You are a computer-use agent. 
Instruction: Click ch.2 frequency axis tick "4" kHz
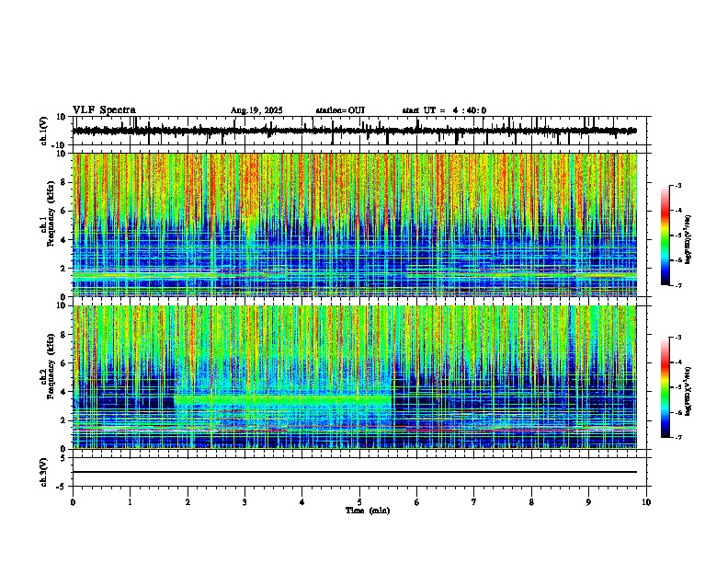coord(63,392)
